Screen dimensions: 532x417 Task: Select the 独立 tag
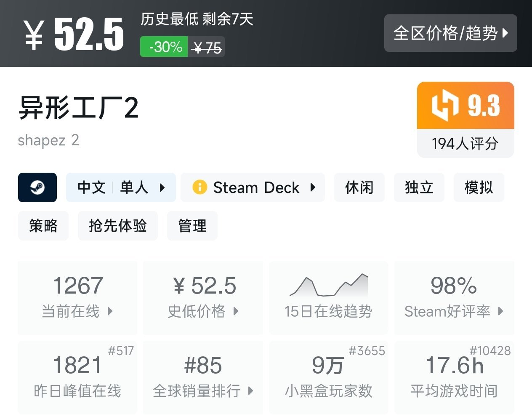419,187
